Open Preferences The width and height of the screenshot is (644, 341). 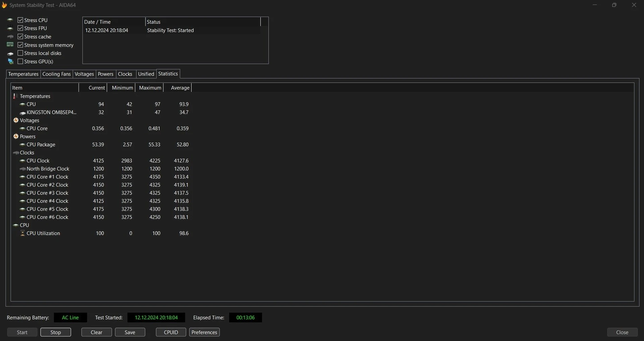204,332
